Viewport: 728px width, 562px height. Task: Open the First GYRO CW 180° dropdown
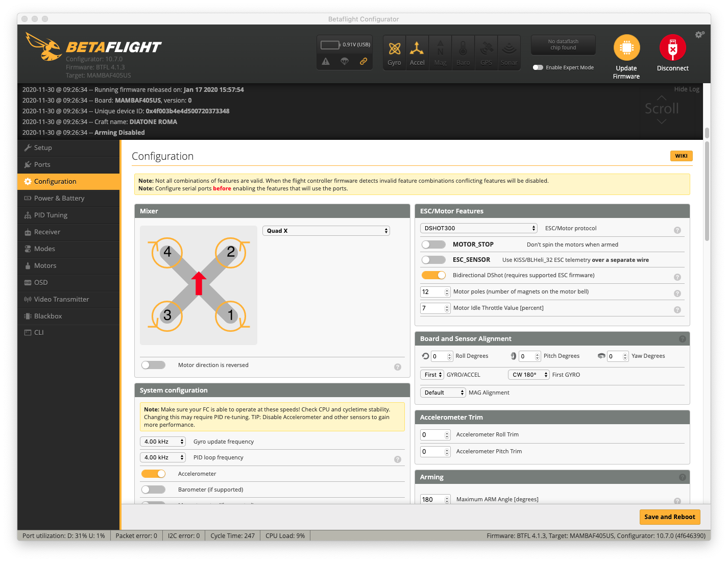[528, 375]
